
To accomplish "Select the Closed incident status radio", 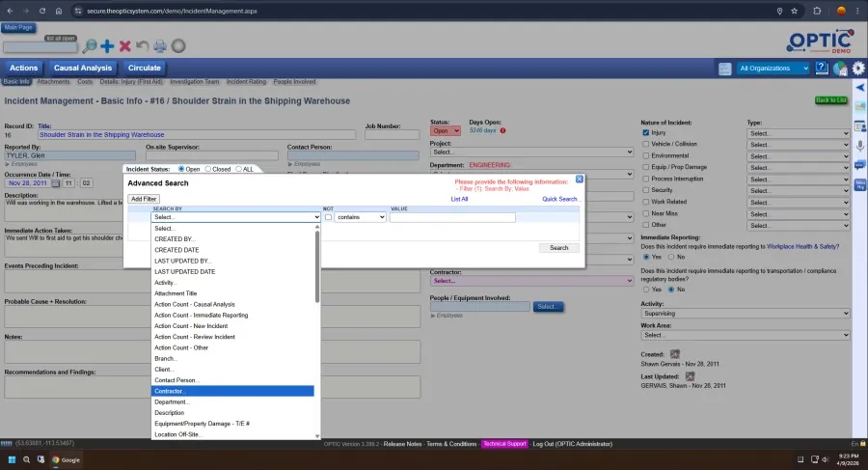I will pyautogui.click(x=208, y=169).
